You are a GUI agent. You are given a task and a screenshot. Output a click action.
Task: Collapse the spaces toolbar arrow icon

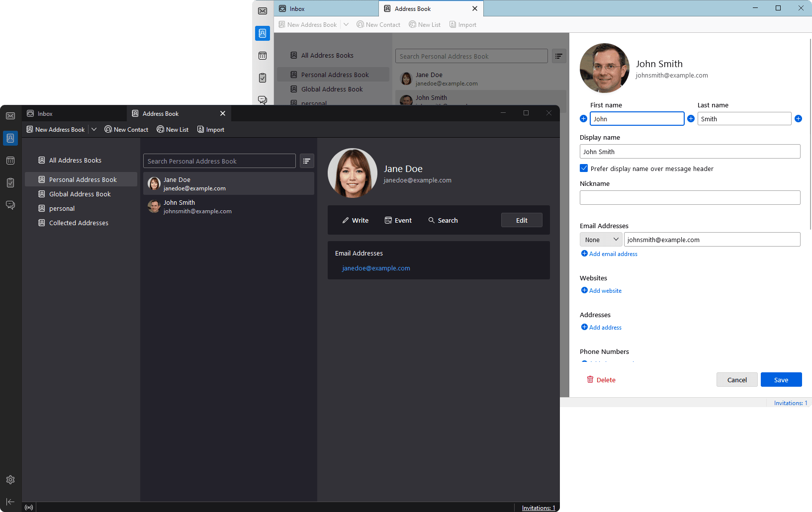[x=10, y=502]
